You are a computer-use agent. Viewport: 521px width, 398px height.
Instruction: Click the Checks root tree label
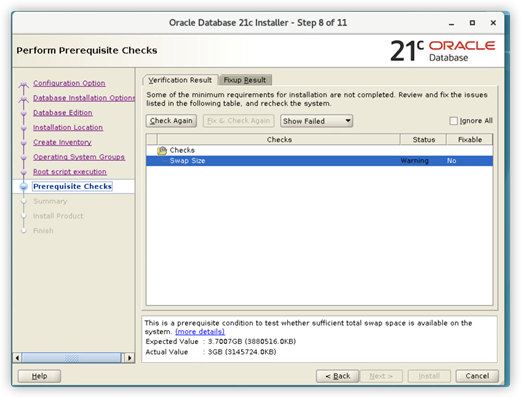(182, 150)
